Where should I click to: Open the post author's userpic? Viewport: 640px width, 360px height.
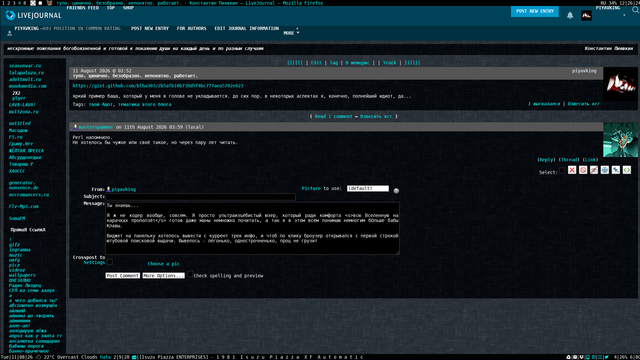pyautogui.click(x=620, y=84)
